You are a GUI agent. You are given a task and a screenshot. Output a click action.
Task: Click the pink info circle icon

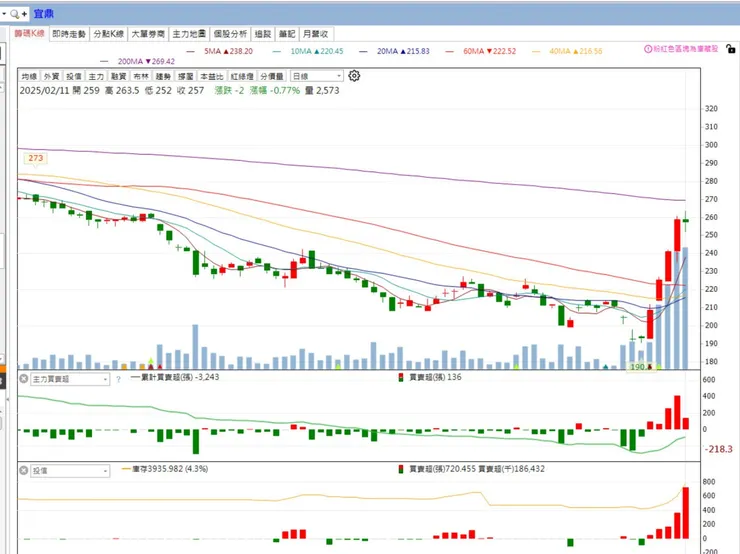(x=648, y=49)
